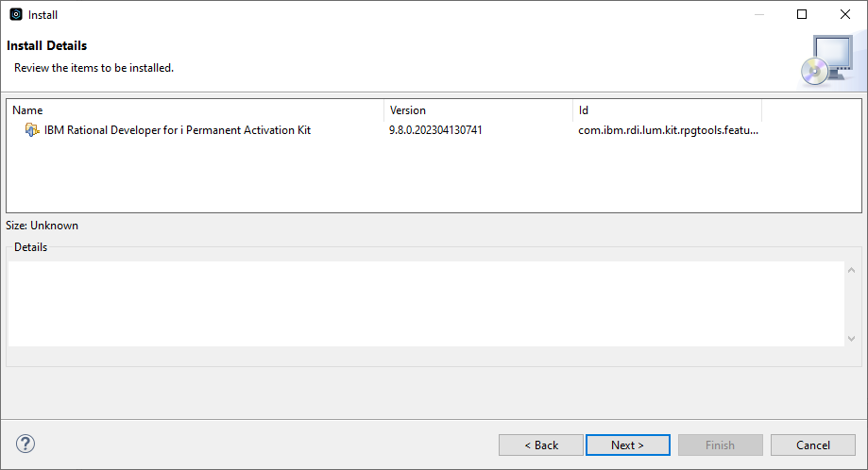Click inside the Details text area
The image size is (868, 470).
426,304
